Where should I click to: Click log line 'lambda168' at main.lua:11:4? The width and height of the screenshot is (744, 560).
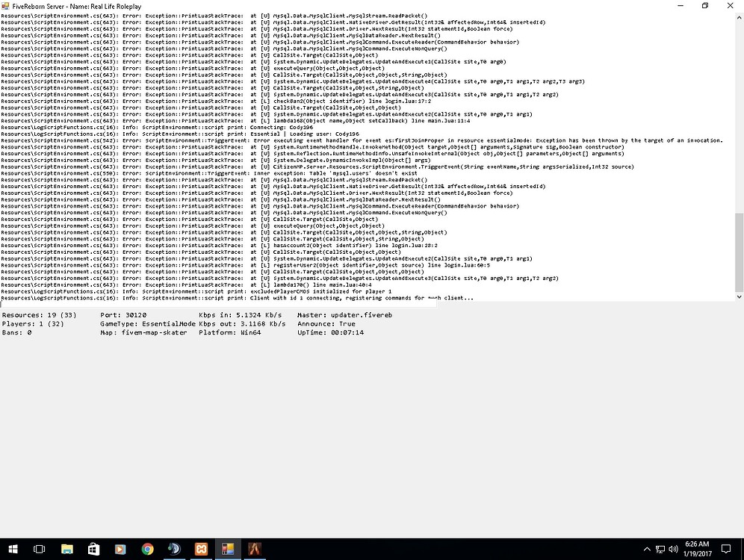[236, 121]
